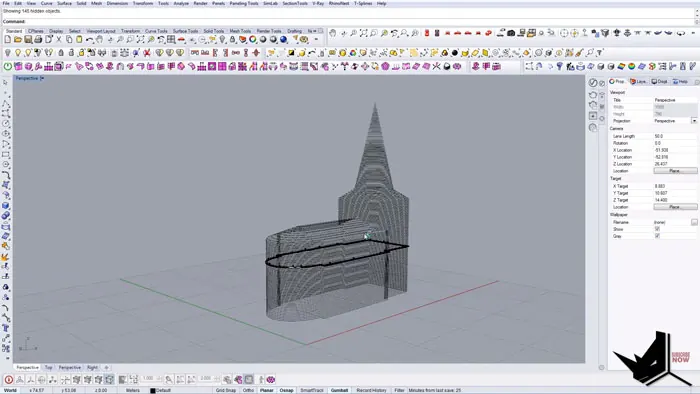Click the gray shaded sphere icon
700x394 pixels.
263,40
